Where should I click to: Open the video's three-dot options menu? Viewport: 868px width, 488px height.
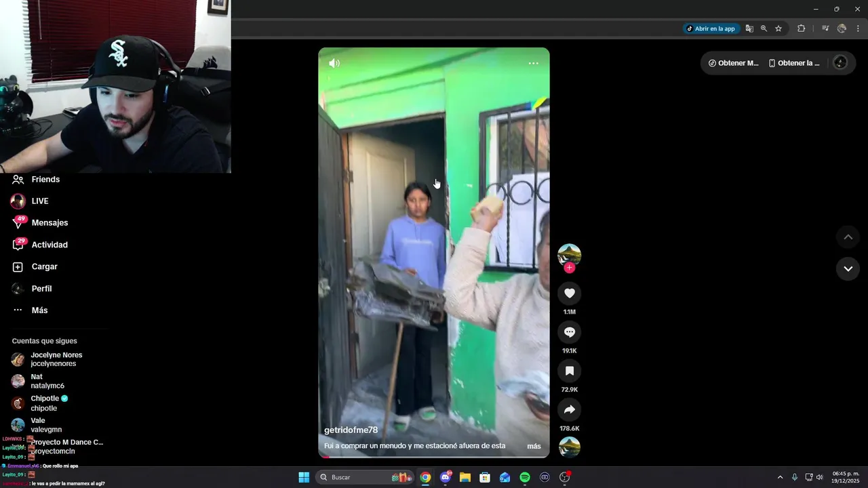(534, 63)
